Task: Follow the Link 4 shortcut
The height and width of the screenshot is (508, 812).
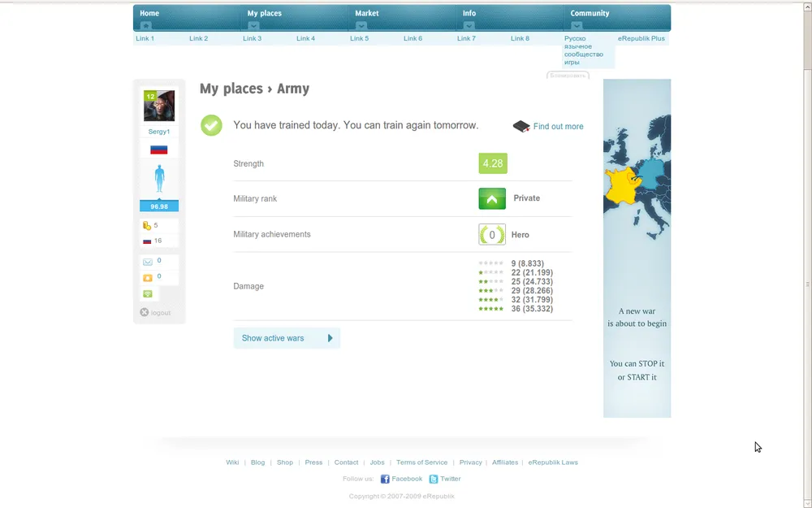Action: coord(305,38)
